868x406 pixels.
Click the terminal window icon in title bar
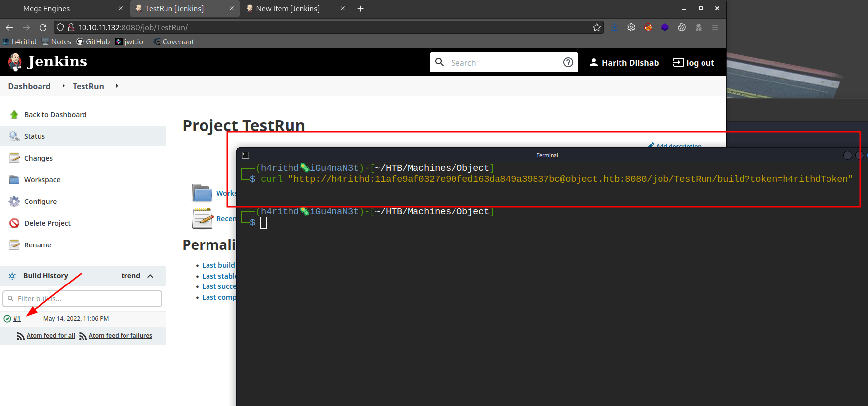246,155
